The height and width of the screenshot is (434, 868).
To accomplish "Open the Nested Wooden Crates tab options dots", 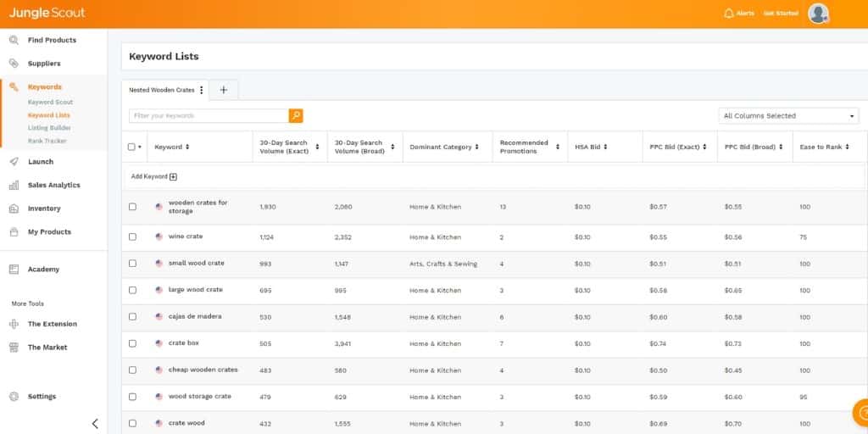I will [202, 90].
